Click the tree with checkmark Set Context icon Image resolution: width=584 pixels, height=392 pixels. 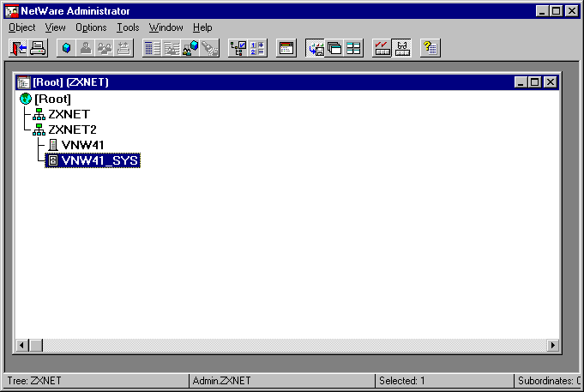[x=238, y=48]
